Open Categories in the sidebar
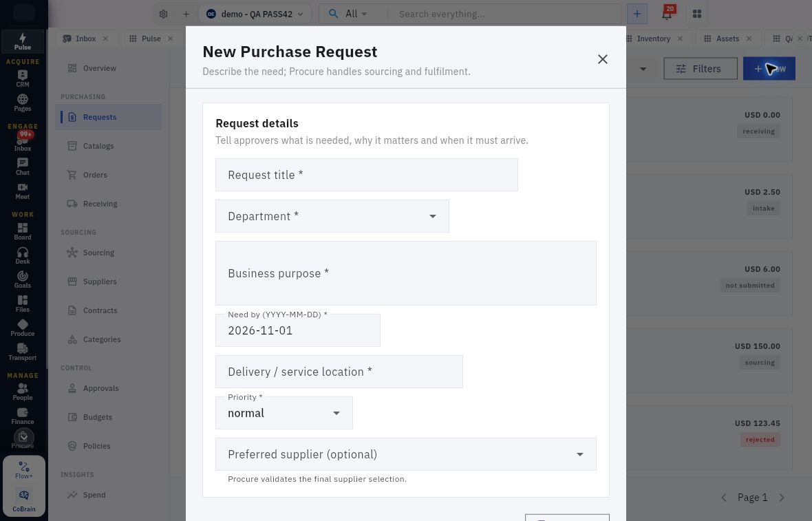 click(x=109, y=340)
